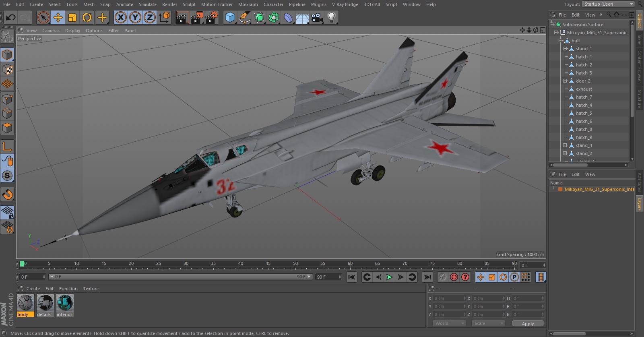The width and height of the screenshot is (644, 337).
Task: Open the MoGraph menu
Action: point(248,4)
